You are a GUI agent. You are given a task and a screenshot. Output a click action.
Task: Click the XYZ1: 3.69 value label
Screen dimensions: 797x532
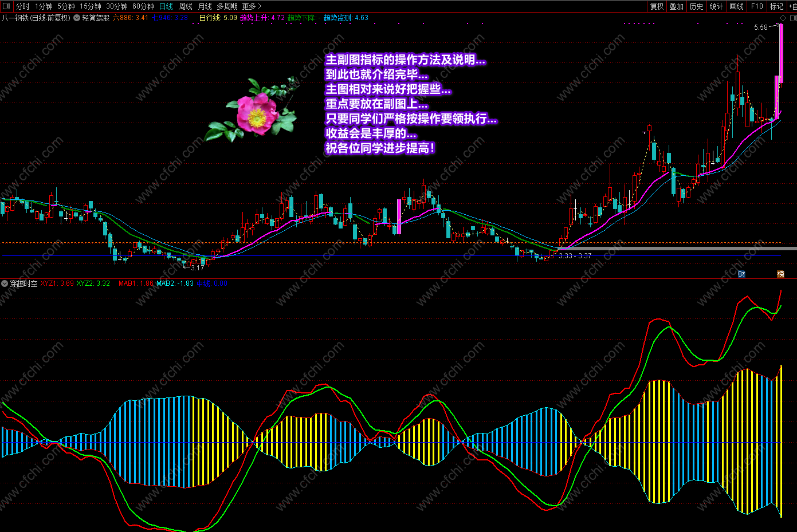57,283
